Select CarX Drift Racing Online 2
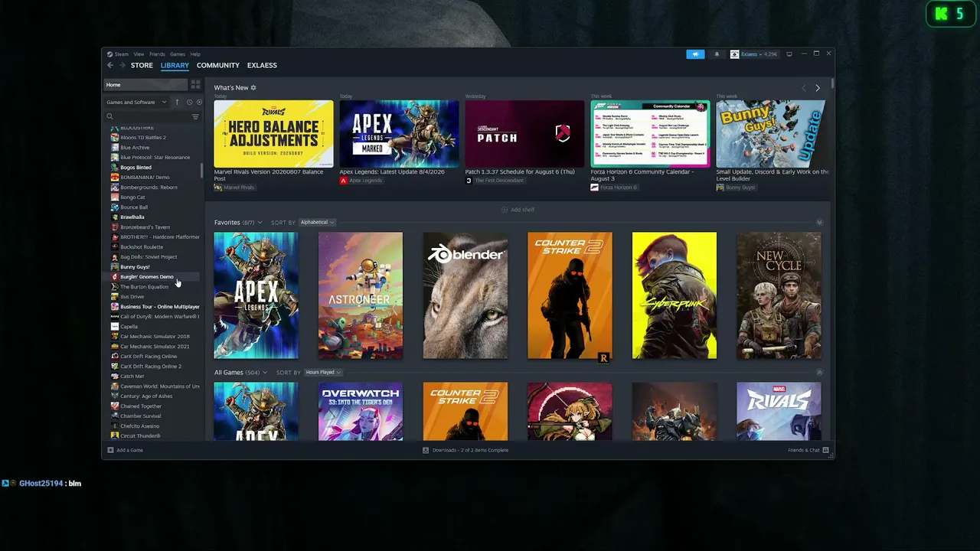This screenshot has width=980, height=551. 152,366
